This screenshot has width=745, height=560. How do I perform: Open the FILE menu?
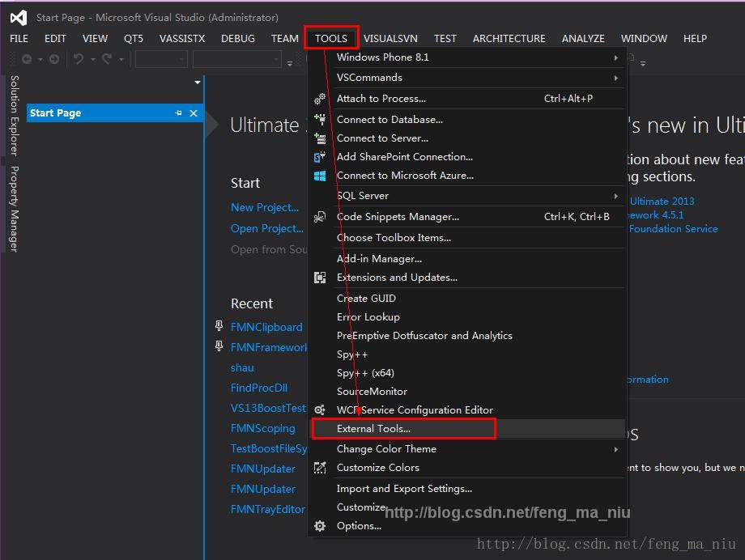point(19,39)
